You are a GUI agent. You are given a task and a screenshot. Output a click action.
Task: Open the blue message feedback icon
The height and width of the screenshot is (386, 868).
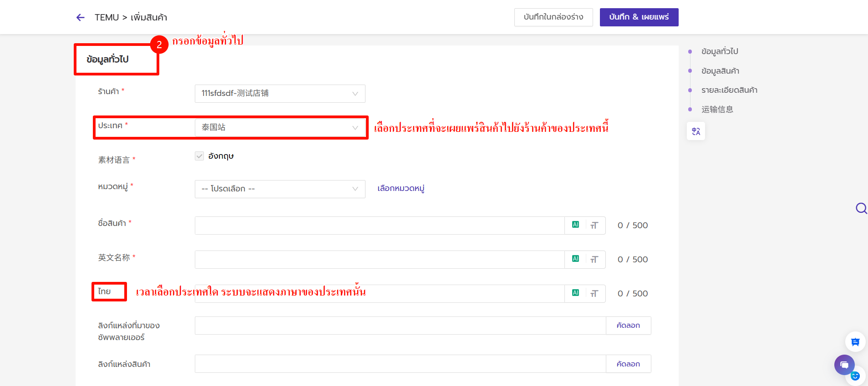tap(855, 342)
